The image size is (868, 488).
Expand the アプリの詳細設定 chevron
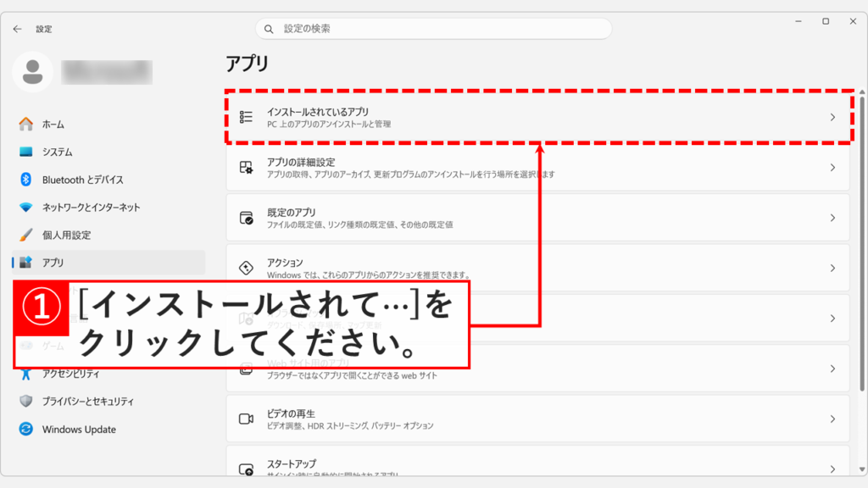pyautogui.click(x=832, y=168)
